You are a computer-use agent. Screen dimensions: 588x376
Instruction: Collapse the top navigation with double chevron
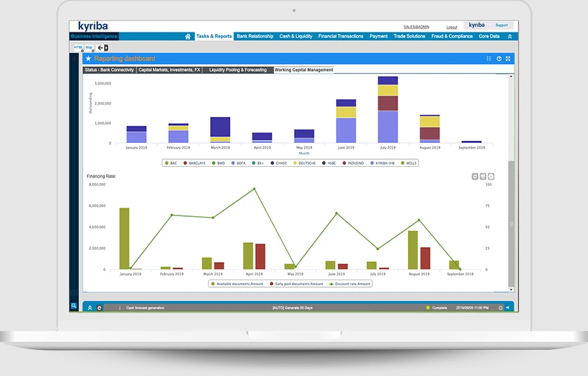pyautogui.click(x=510, y=37)
